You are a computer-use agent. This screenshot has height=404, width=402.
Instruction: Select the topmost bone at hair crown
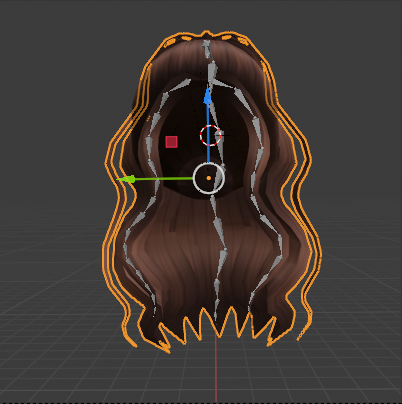[207, 49]
